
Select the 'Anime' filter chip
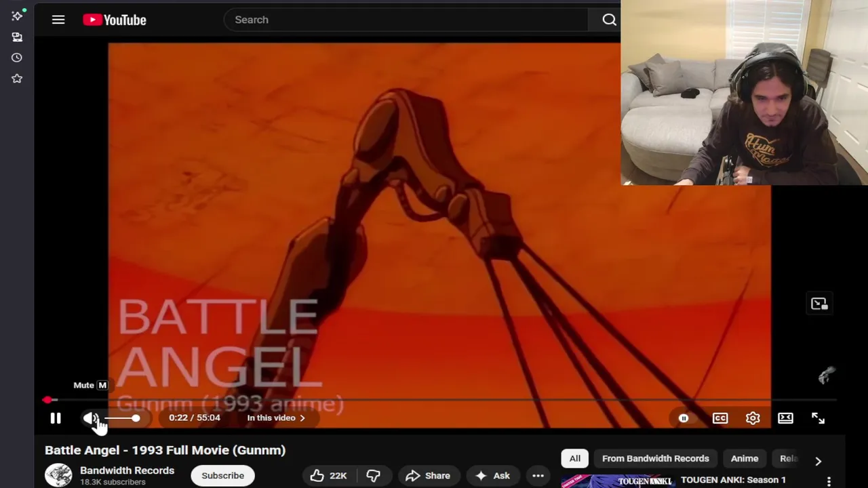click(x=744, y=458)
